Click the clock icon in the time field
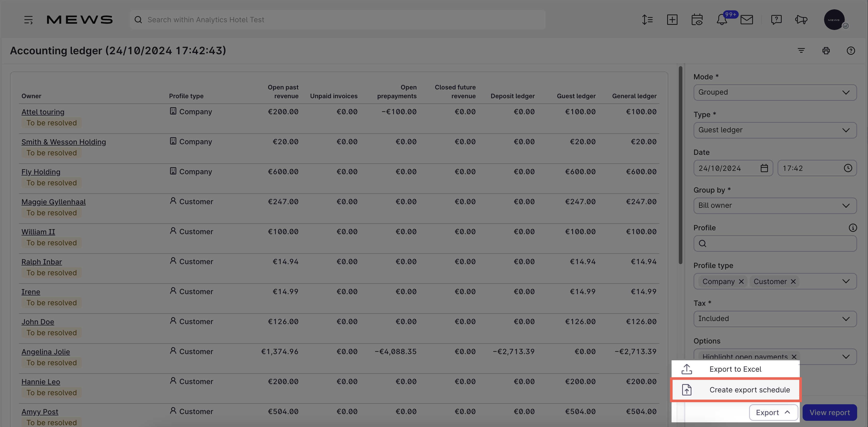This screenshot has height=427, width=868. 848,168
